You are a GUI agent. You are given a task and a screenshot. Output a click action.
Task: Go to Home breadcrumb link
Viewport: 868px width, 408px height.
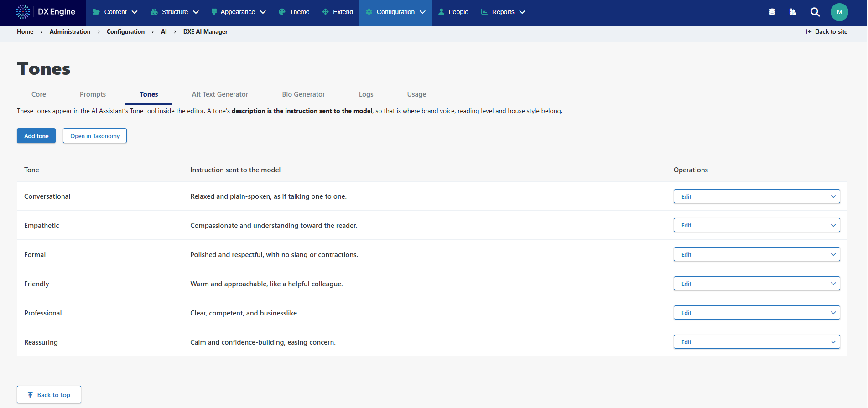[25, 31]
